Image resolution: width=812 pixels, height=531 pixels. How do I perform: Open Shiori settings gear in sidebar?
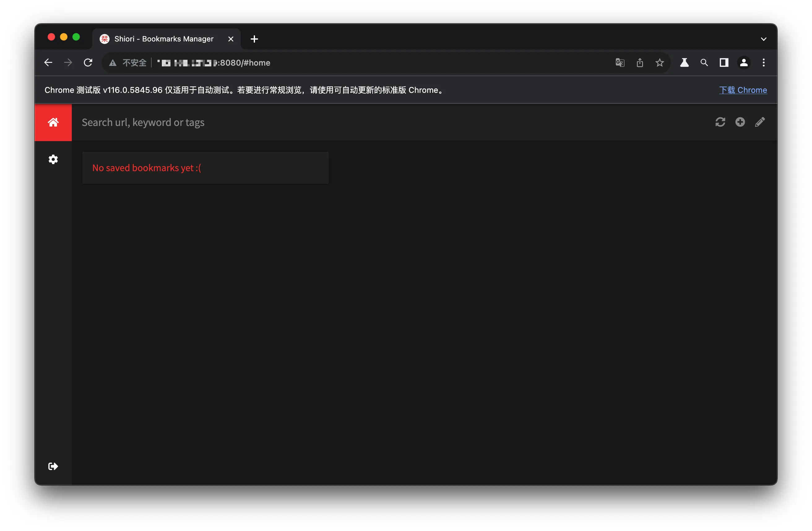(x=53, y=159)
